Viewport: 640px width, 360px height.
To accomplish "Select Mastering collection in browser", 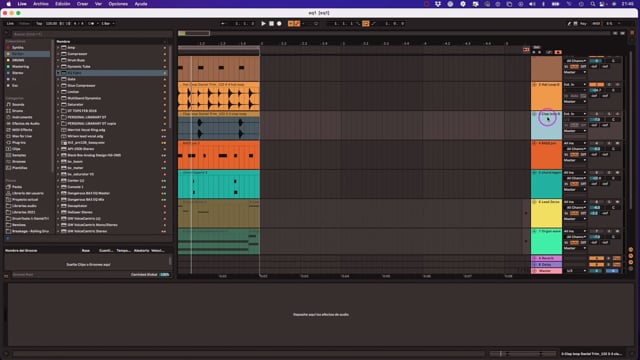I will coord(20,67).
